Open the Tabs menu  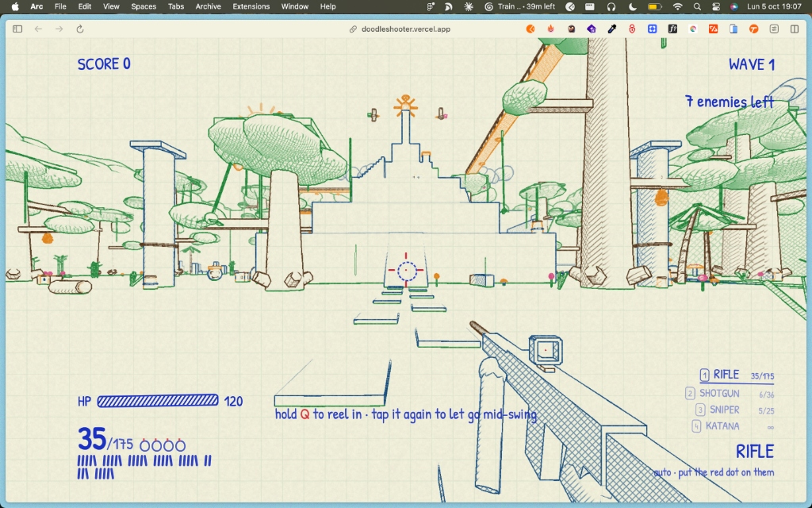pos(176,6)
